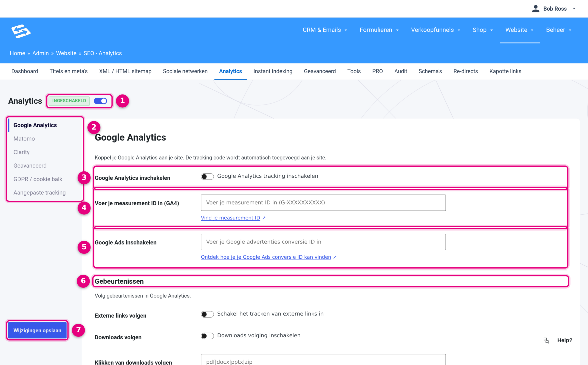Click the Home breadcrumb link
The image size is (588, 365).
click(x=17, y=53)
